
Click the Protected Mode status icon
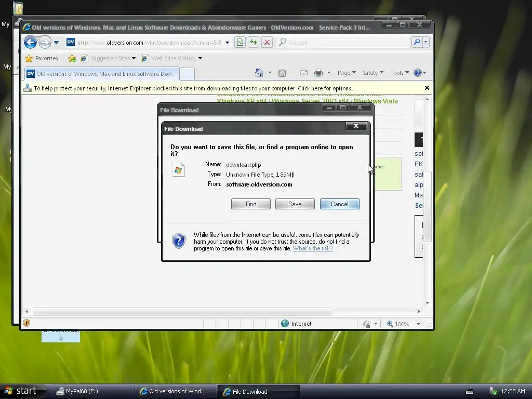click(x=366, y=324)
